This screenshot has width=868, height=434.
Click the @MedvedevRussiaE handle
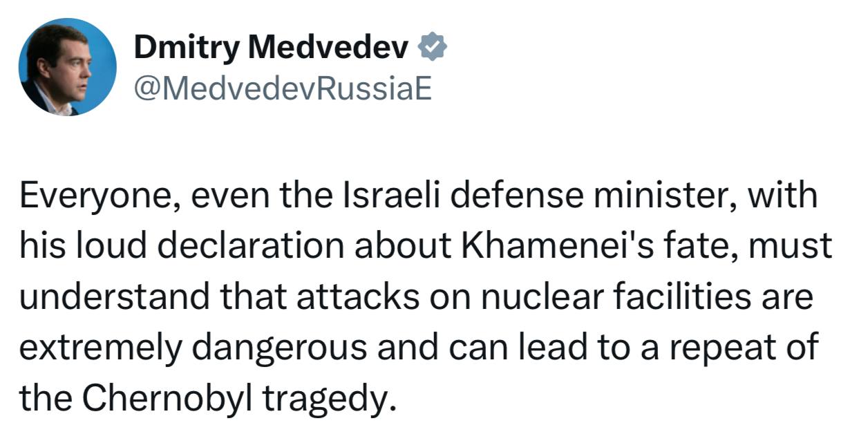tap(283, 88)
